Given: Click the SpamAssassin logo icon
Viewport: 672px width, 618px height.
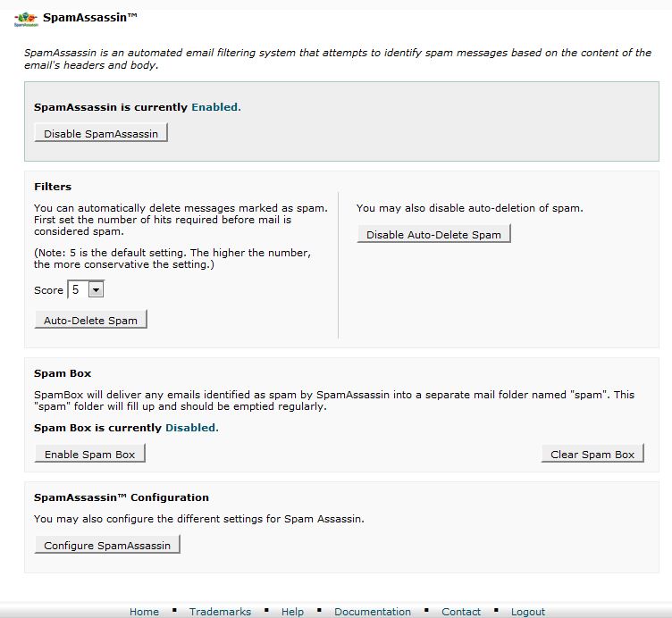Looking at the screenshot, I should click(x=25, y=18).
